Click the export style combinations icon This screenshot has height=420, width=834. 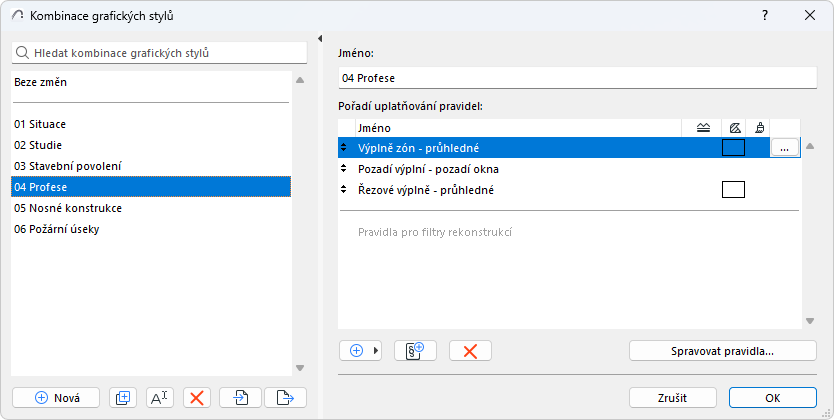tap(285, 397)
